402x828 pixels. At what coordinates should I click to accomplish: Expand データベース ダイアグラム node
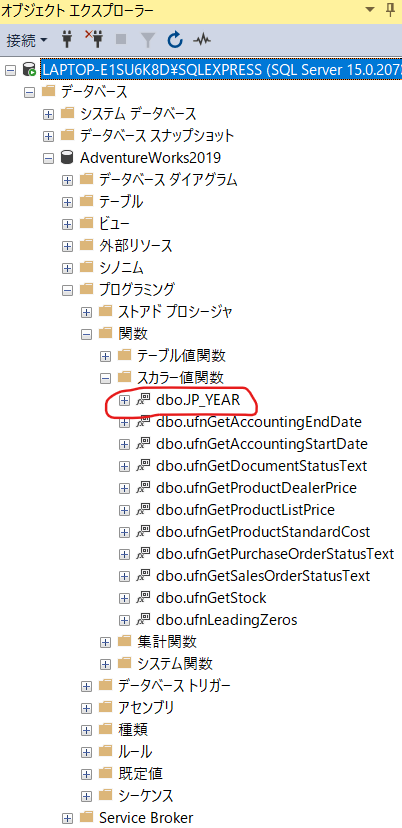click(x=68, y=180)
